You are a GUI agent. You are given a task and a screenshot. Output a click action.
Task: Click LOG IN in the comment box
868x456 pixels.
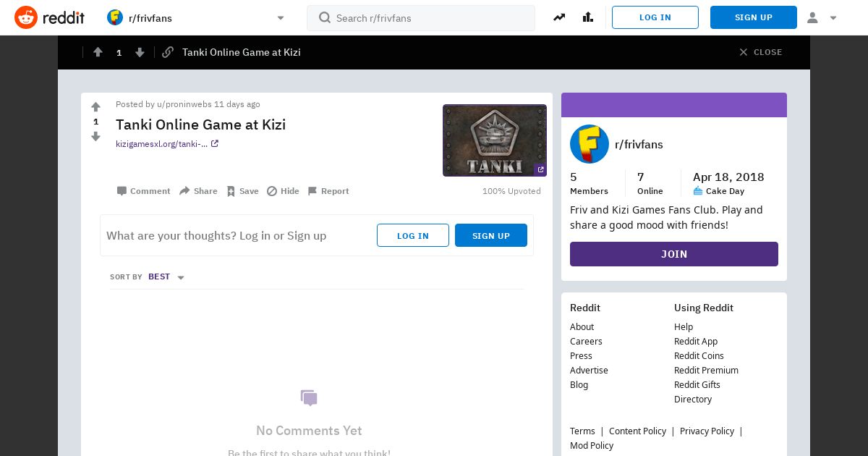413,235
